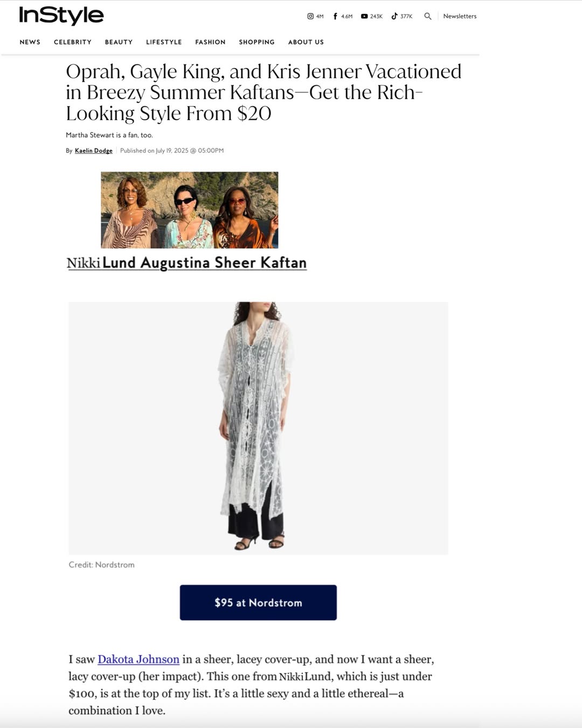Open author Kaelin Dodge's profile link
Image resolution: width=582 pixels, height=728 pixels.
click(94, 150)
